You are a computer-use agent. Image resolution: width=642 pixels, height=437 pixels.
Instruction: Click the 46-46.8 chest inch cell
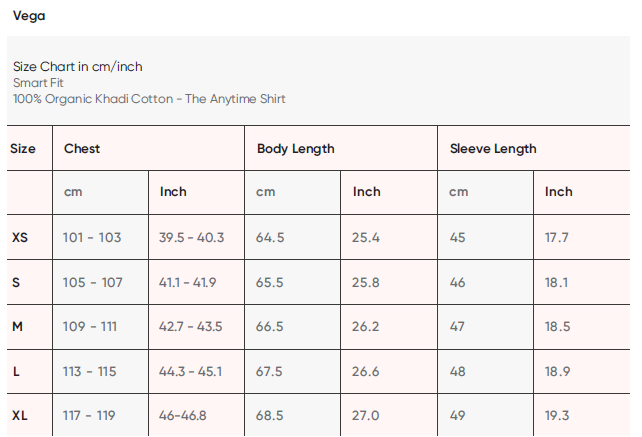click(184, 415)
